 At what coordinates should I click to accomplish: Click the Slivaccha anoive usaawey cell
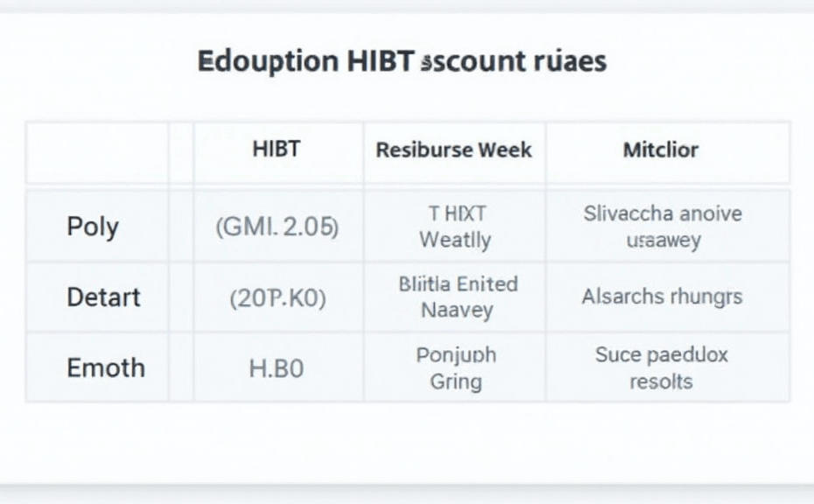[663, 226]
